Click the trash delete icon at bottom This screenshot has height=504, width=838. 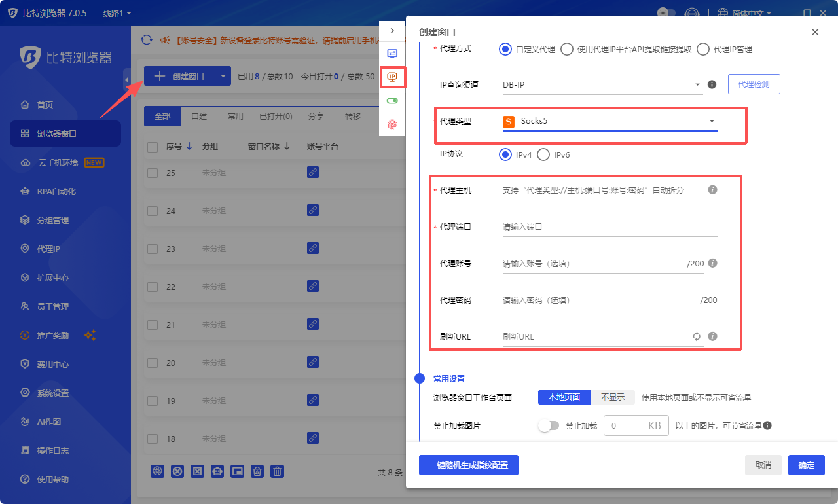pyautogui.click(x=277, y=471)
